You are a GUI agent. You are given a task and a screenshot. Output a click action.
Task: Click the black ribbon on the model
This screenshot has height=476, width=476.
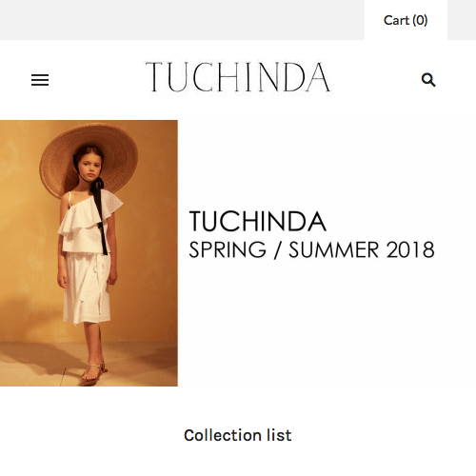pyautogui.click(x=101, y=216)
